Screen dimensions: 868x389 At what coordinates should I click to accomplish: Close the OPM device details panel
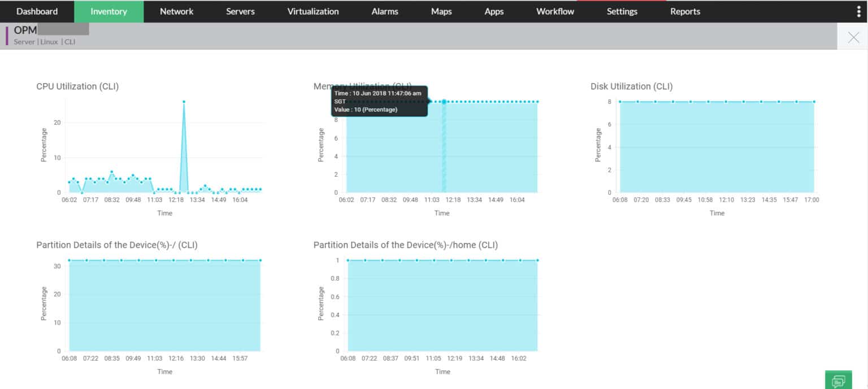pos(853,36)
